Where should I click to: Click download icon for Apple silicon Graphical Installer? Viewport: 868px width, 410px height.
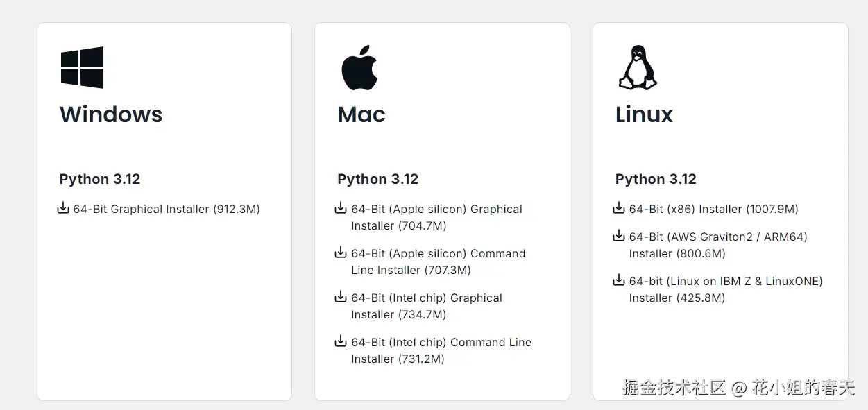341,208
